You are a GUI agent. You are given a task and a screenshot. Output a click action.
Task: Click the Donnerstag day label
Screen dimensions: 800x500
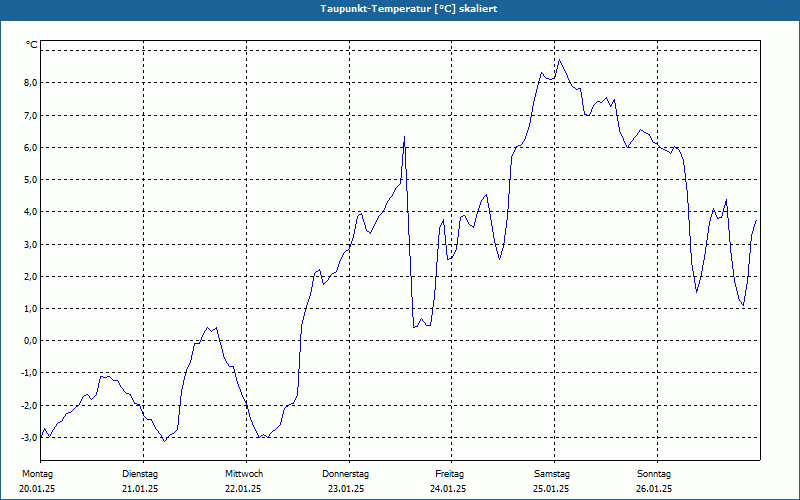click(x=345, y=474)
